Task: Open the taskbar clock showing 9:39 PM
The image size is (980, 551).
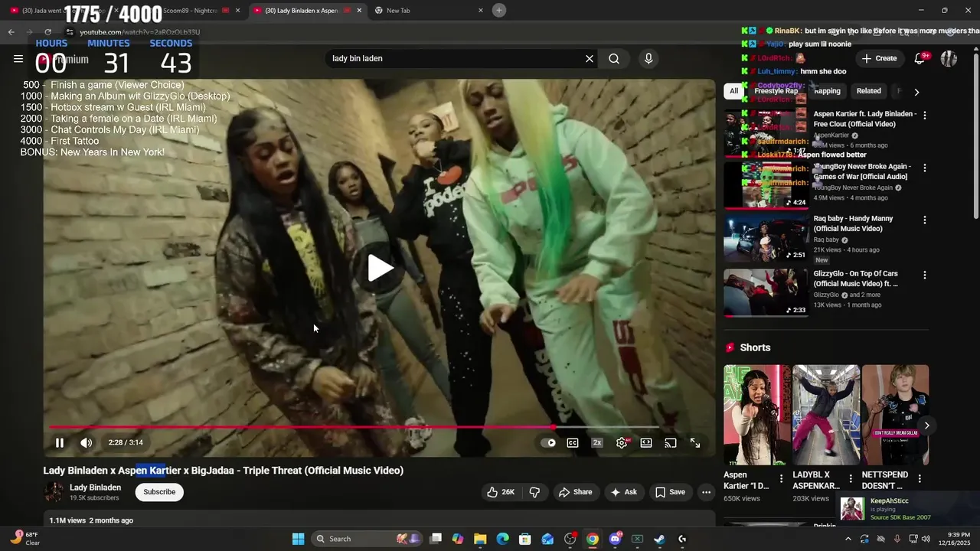Action: pos(952,539)
